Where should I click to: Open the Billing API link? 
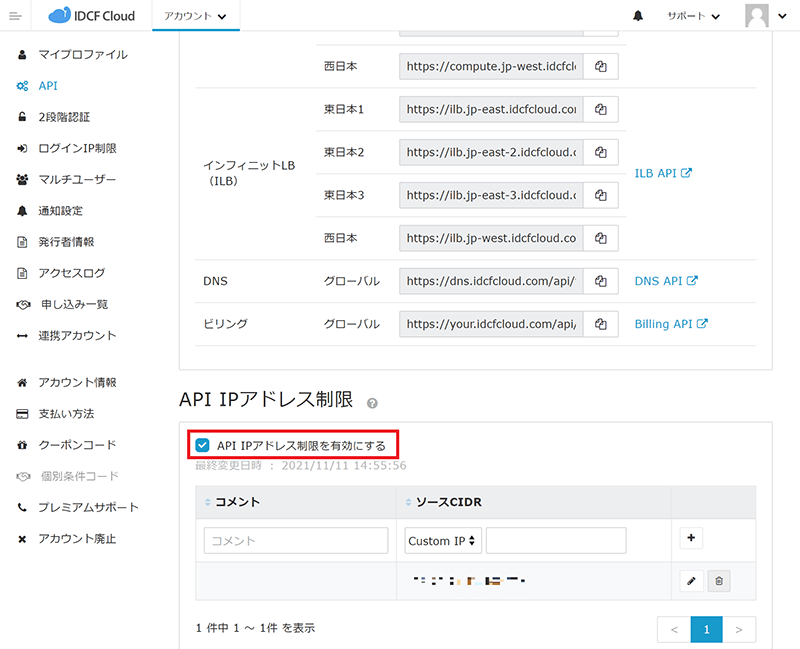coord(671,324)
